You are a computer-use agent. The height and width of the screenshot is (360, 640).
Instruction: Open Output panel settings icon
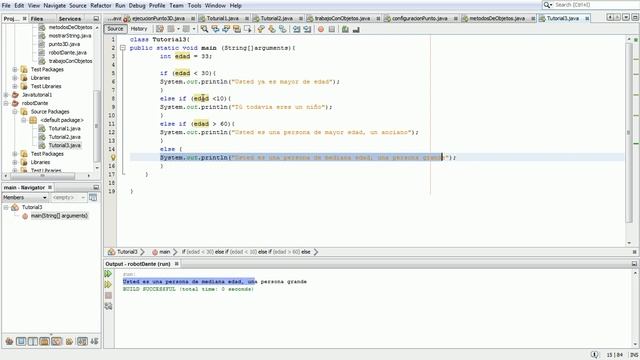(108, 306)
